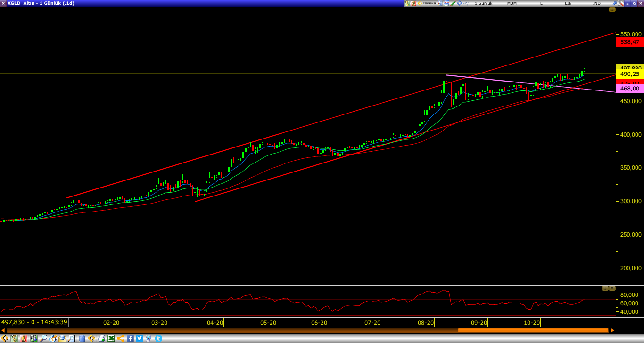
Task: Export to Excel using the green icon
Action: [x=111, y=338]
